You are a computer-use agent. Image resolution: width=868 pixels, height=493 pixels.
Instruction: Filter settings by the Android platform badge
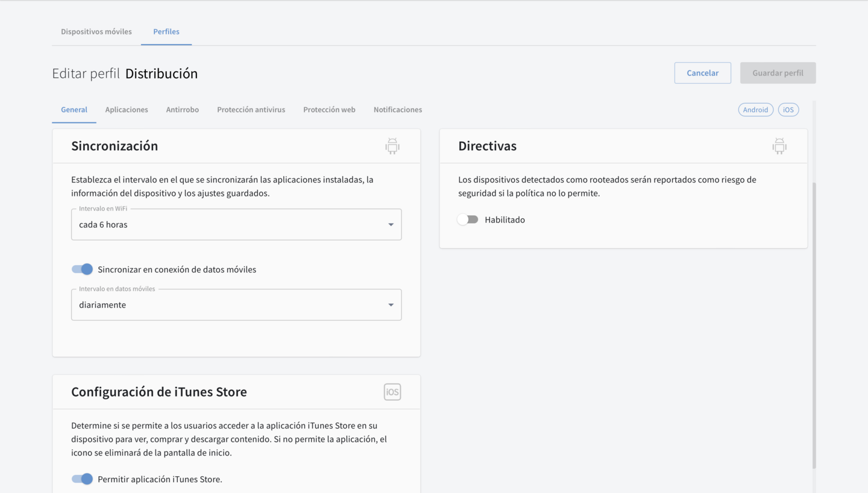[x=755, y=110]
